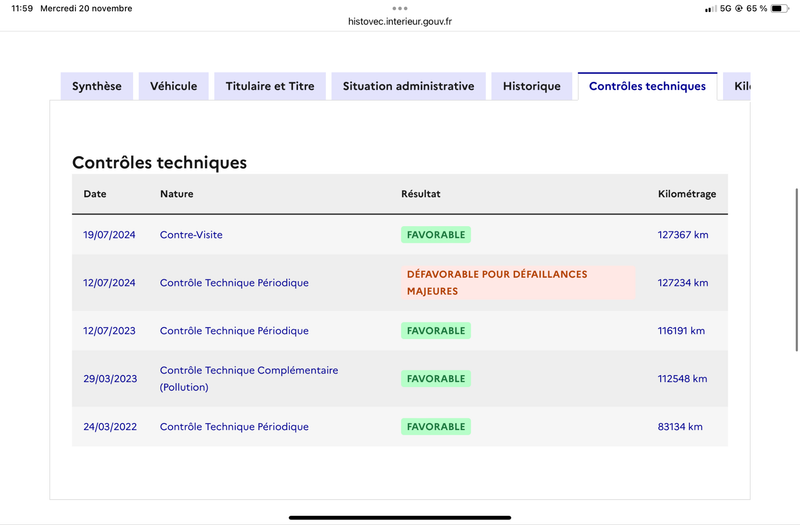
Task: Tap the home indicator bar at bottom
Action: [400, 517]
